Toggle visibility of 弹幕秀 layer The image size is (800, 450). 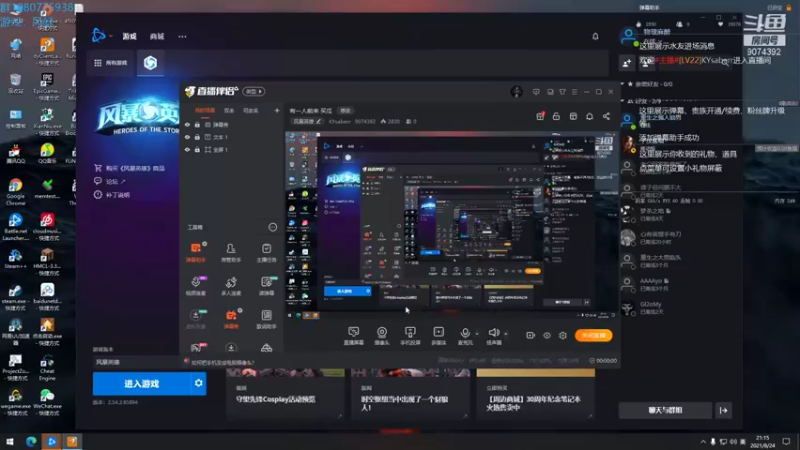[x=187, y=124]
